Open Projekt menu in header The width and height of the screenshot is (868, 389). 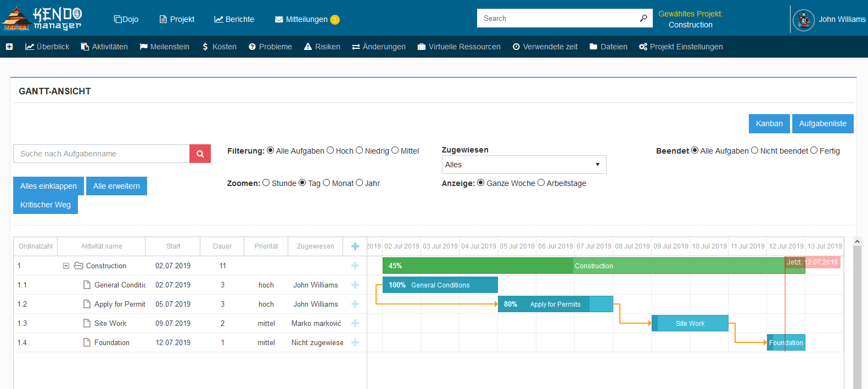pyautogui.click(x=177, y=19)
